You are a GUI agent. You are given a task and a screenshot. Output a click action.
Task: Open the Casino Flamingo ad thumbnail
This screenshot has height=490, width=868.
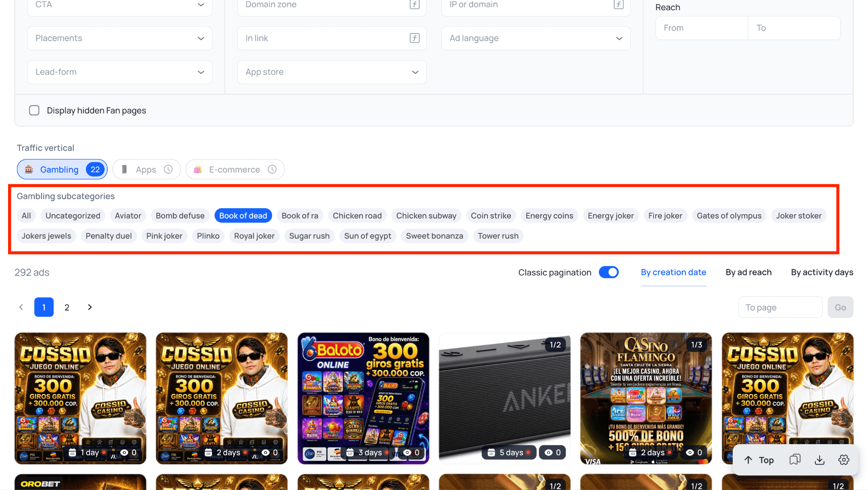pos(646,398)
